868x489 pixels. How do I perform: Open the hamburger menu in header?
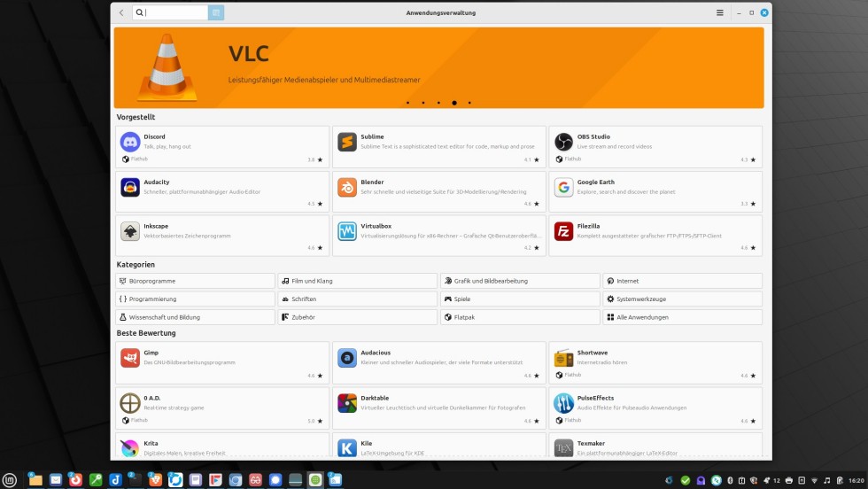tap(720, 12)
